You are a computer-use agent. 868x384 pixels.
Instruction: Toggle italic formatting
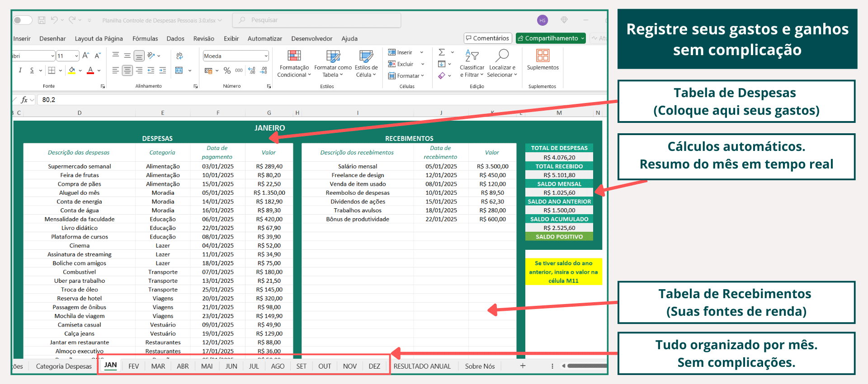point(20,70)
